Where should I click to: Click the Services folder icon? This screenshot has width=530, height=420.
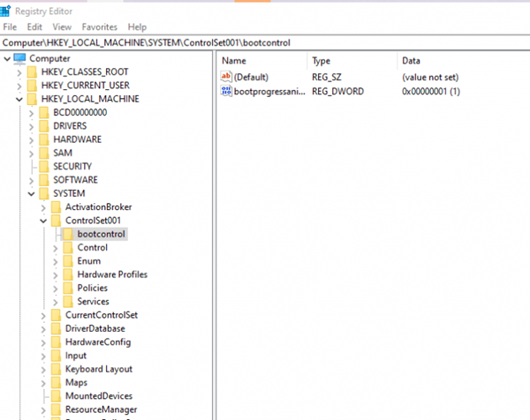[68, 302]
